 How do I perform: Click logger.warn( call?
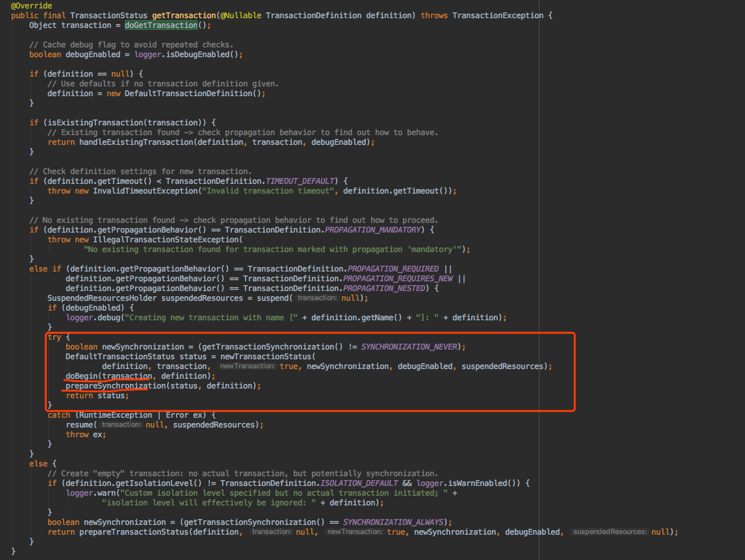coord(93,493)
